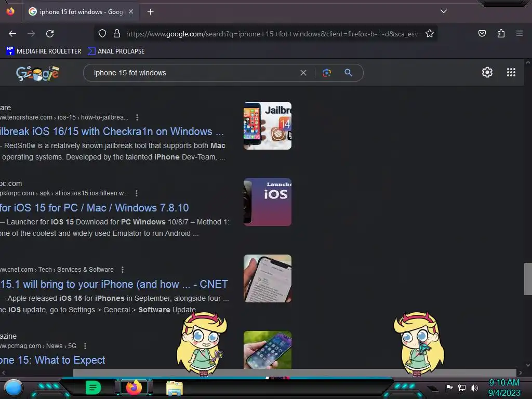Screen dimensions: 532x399
Task: Click the Google search text field
Action: pyautogui.click(x=193, y=73)
